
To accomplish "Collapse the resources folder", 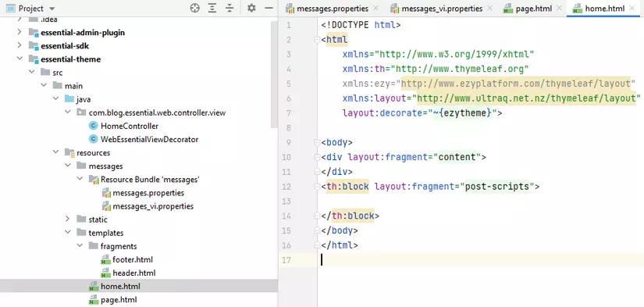I will pos(56,152).
